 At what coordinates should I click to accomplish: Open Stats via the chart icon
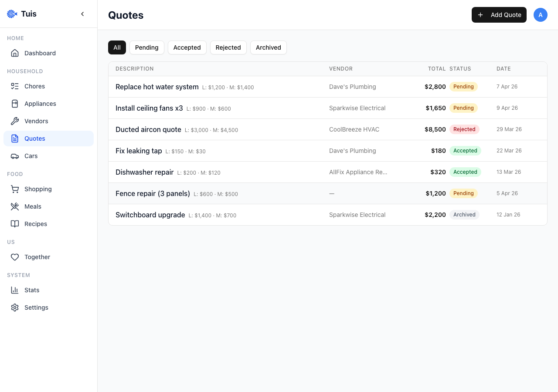(15, 290)
